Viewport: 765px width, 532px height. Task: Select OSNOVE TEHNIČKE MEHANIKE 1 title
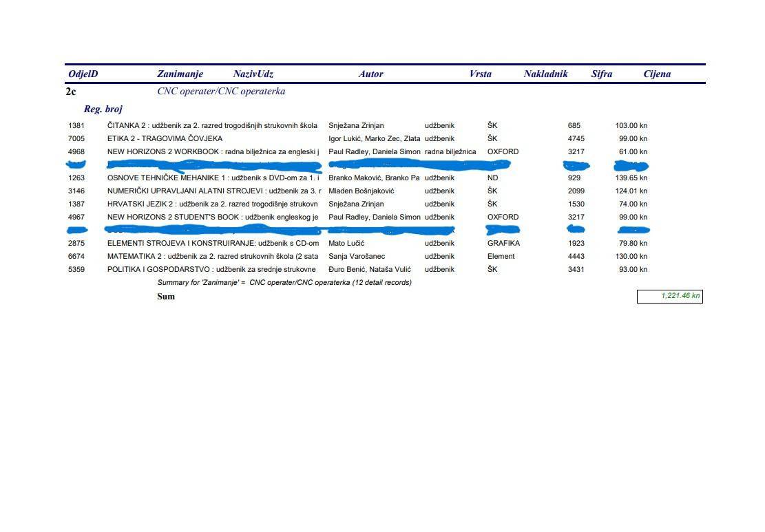coord(213,178)
